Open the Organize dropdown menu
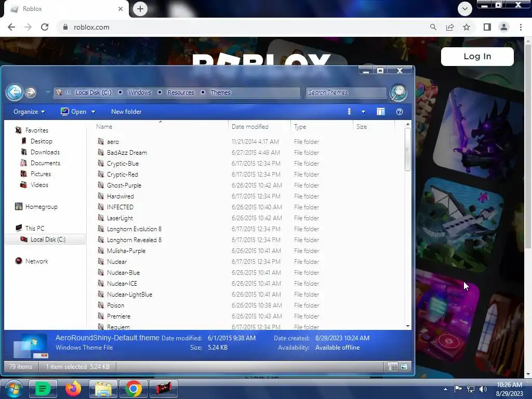This screenshot has width=532, height=399. tap(29, 112)
